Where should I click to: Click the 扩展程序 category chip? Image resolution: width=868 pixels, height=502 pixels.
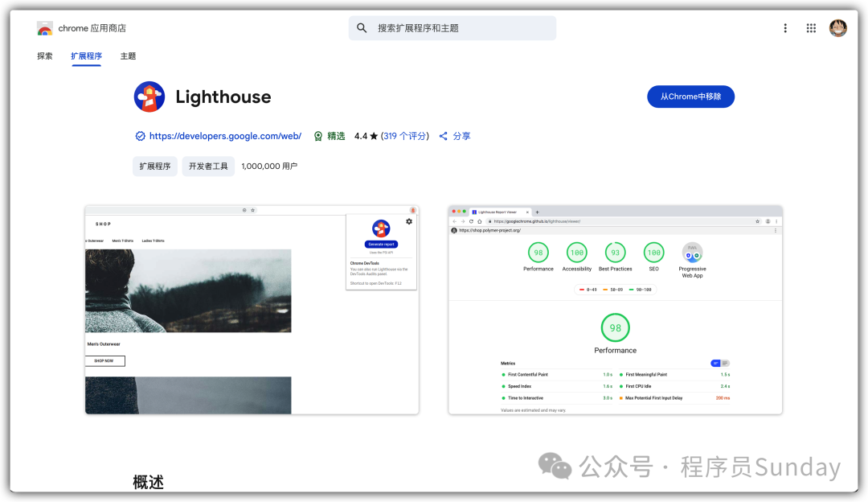point(155,167)
